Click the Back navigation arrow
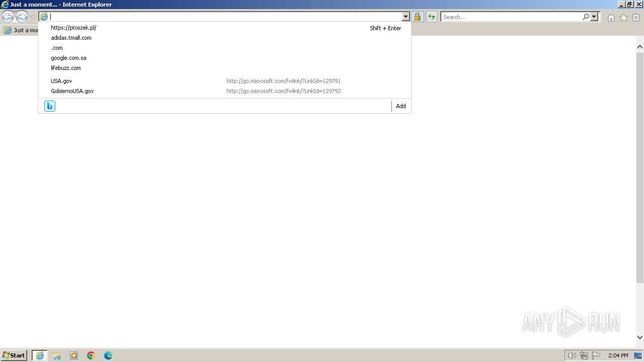Screen dimensions: 644x362 click(x=8, y=17)
